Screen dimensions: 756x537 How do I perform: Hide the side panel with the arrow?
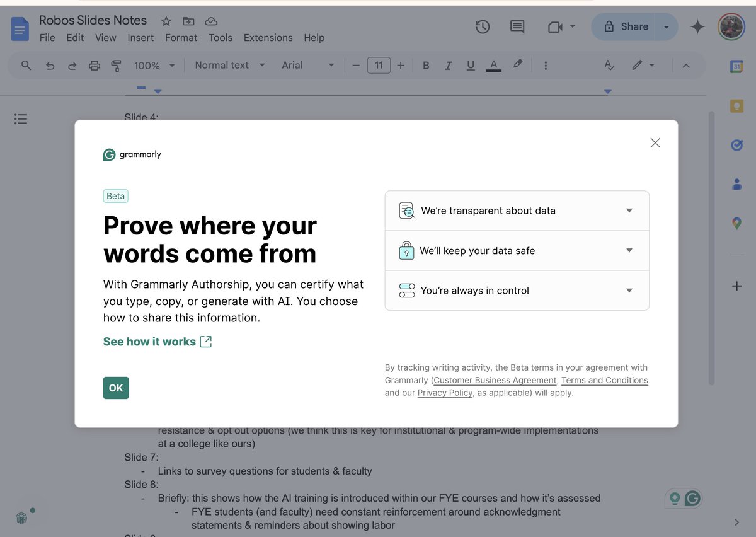point(736,522)
